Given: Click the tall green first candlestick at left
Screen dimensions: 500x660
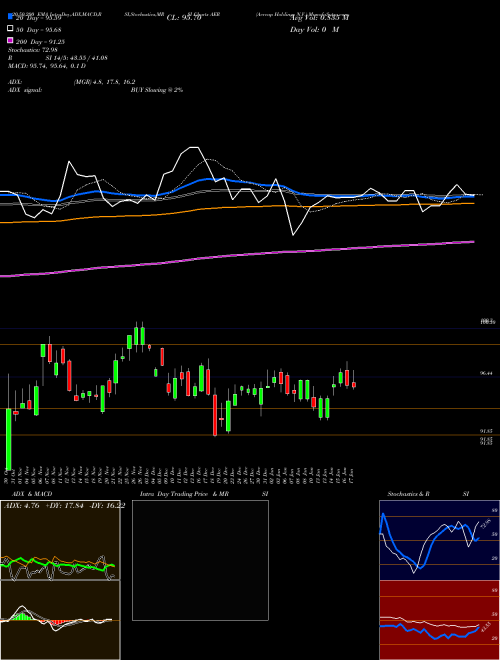Looking at the screenshot, I should [8, 439].
